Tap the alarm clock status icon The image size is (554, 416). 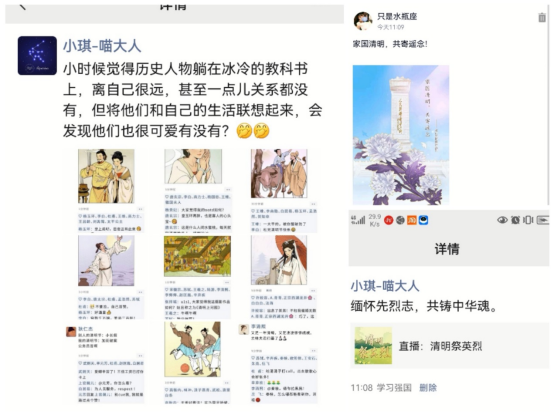(x=515, y=220)
